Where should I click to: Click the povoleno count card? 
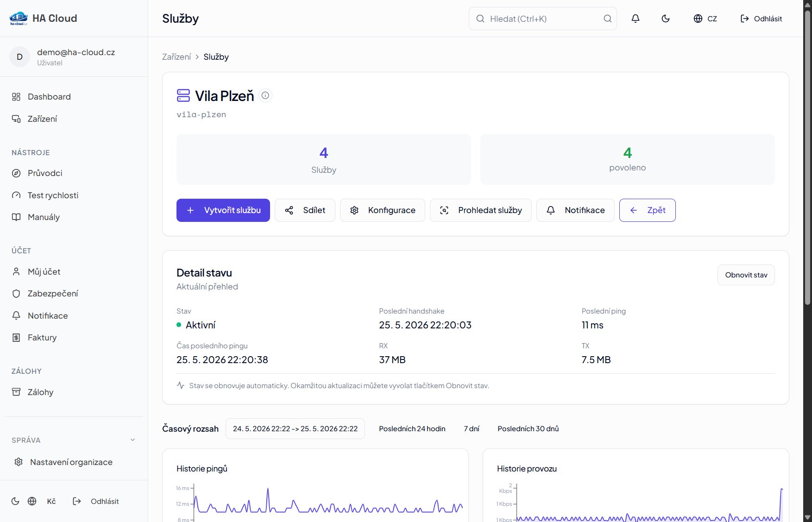click(x=628, y=159)
